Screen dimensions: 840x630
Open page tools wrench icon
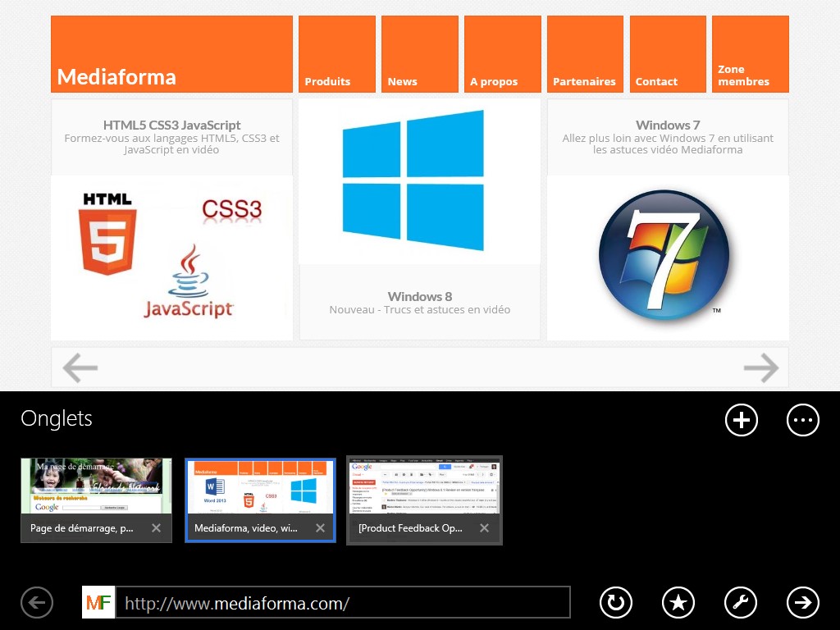click(x=741, y=603)
